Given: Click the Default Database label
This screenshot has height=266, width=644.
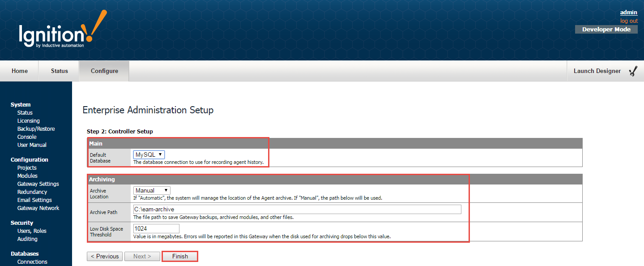Looking at the screenshot, I should pos(101,158).
